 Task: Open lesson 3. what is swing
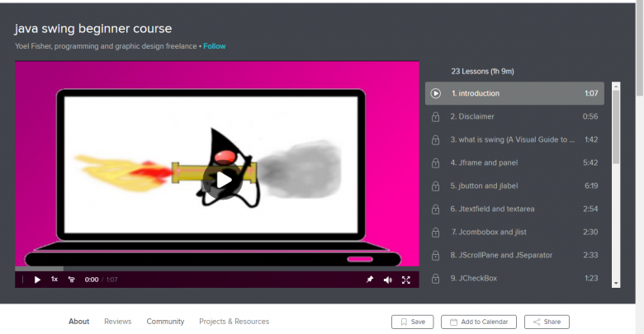514,139
